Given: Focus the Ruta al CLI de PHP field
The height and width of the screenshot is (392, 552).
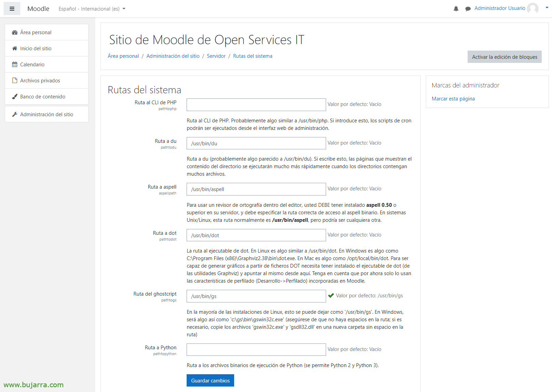Looking at the screenshot, I should pyautogui.click(x=256, y=105).
